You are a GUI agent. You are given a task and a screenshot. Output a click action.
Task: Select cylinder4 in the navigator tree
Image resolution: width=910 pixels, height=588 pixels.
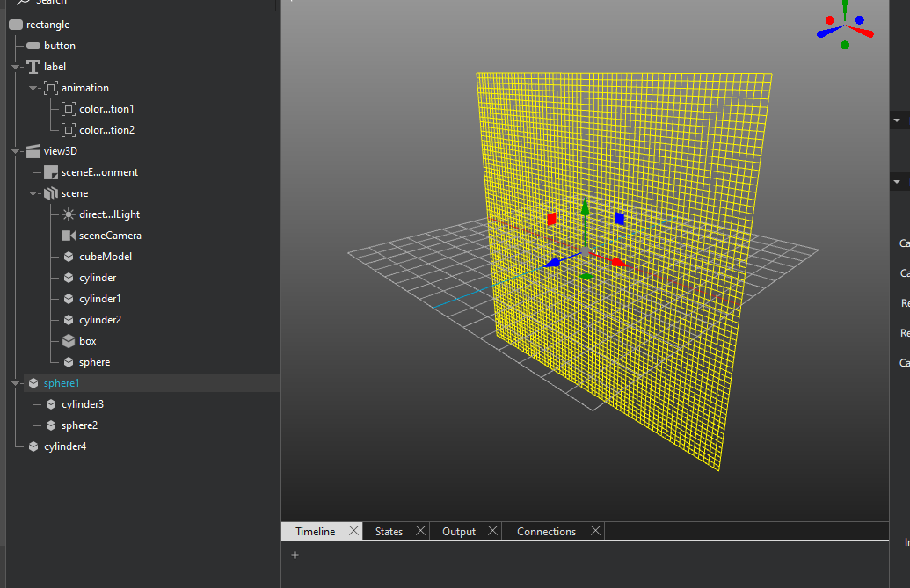[65, 446]
